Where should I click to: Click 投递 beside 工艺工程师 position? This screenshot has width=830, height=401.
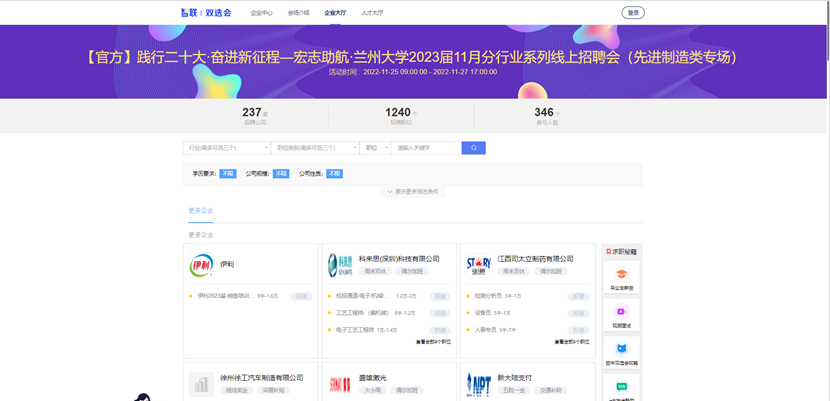click(440, 313)
